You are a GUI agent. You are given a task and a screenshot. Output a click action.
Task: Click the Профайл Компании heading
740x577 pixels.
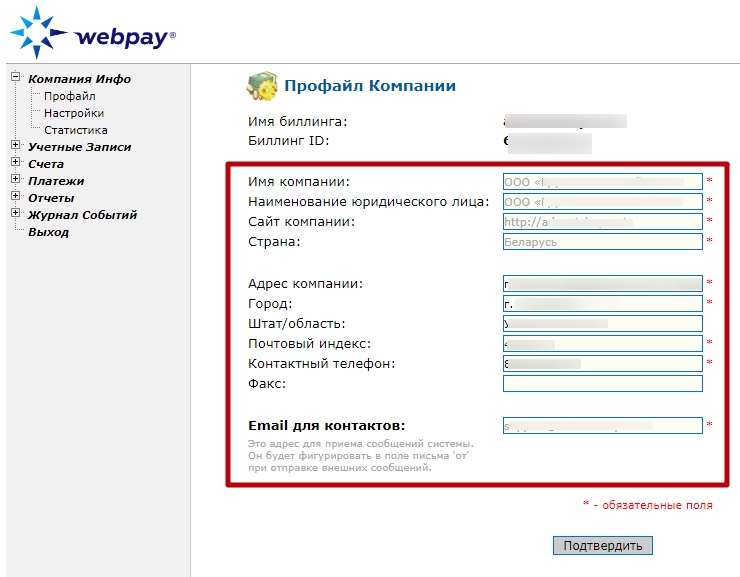(370, 86)
